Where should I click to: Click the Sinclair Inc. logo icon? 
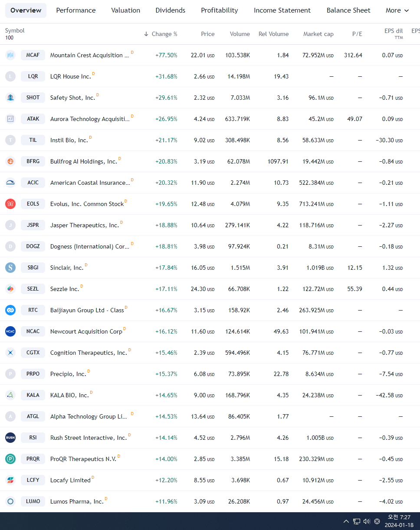tap(10, 268)
